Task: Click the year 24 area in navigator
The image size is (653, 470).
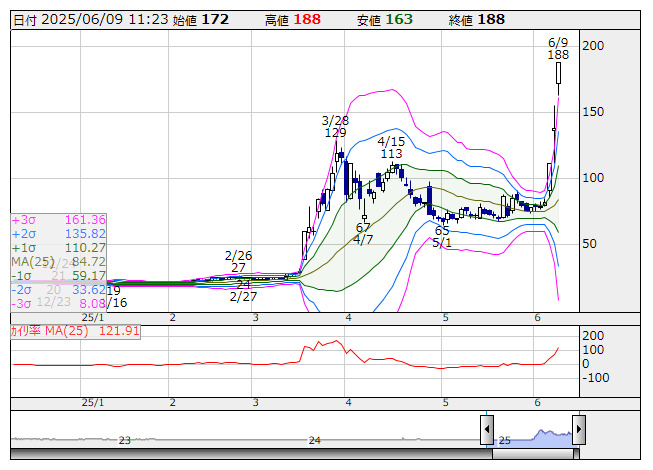Action: pos(314,438)
